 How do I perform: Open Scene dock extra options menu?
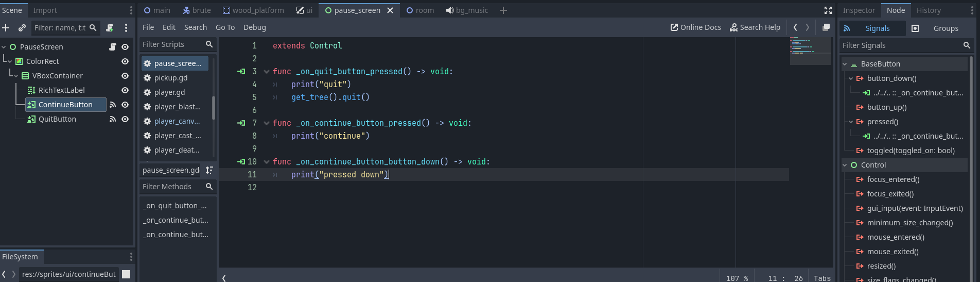pos(126,28)
